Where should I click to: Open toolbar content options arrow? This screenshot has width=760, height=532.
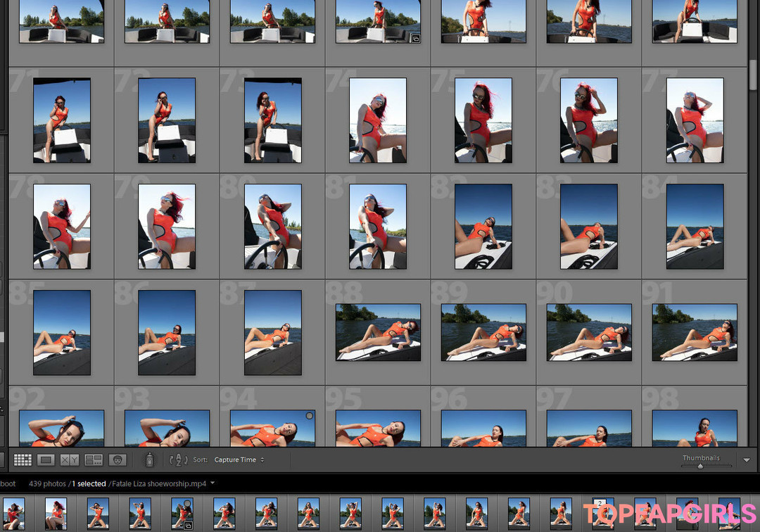tap(747, 460)
